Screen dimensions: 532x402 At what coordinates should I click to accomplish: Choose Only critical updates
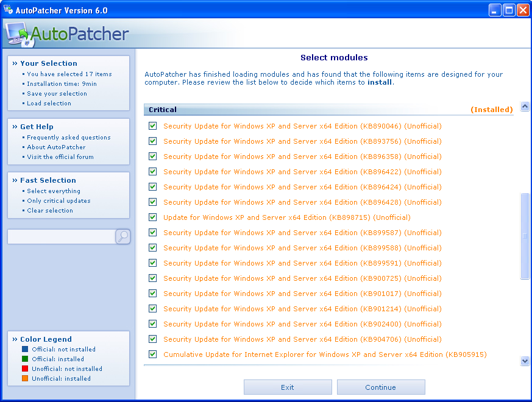click(x=59, y=200)
